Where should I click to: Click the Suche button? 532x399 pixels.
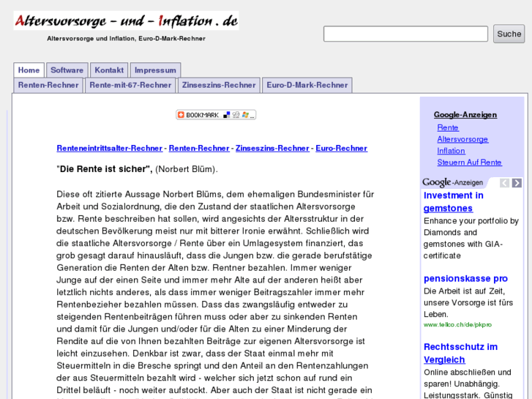pyautogui.click(x=509, y=34)
